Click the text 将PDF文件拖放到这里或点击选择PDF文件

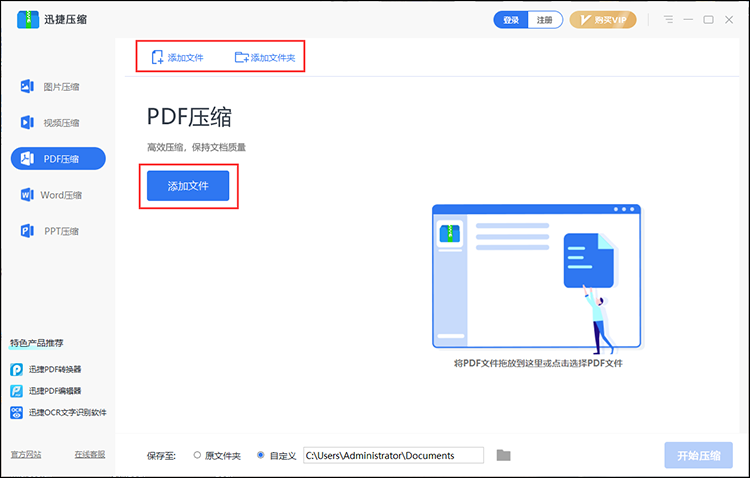coord(538,363)
